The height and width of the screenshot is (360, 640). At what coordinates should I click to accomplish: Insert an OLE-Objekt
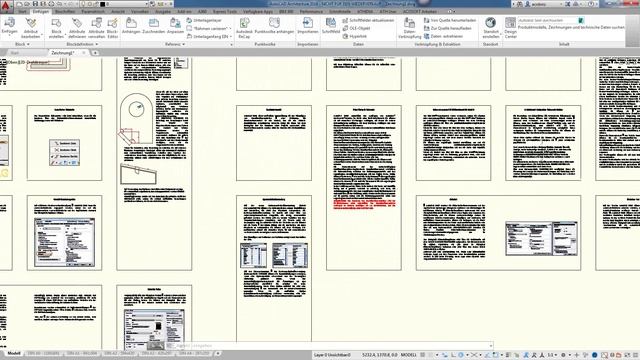point(356,28)
